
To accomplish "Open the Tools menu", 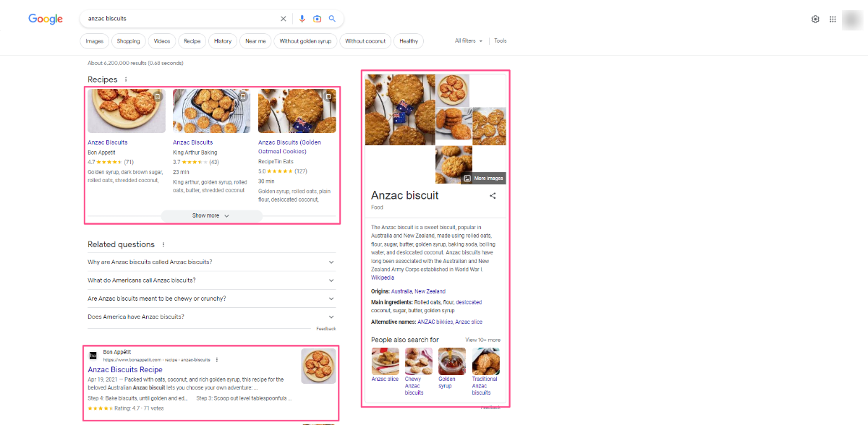I will click(501, 41).
